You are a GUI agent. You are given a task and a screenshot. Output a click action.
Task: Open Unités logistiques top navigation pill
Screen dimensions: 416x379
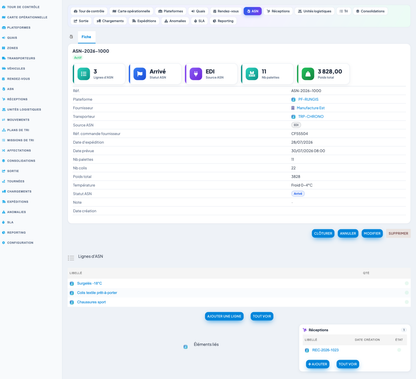[315, 11]
